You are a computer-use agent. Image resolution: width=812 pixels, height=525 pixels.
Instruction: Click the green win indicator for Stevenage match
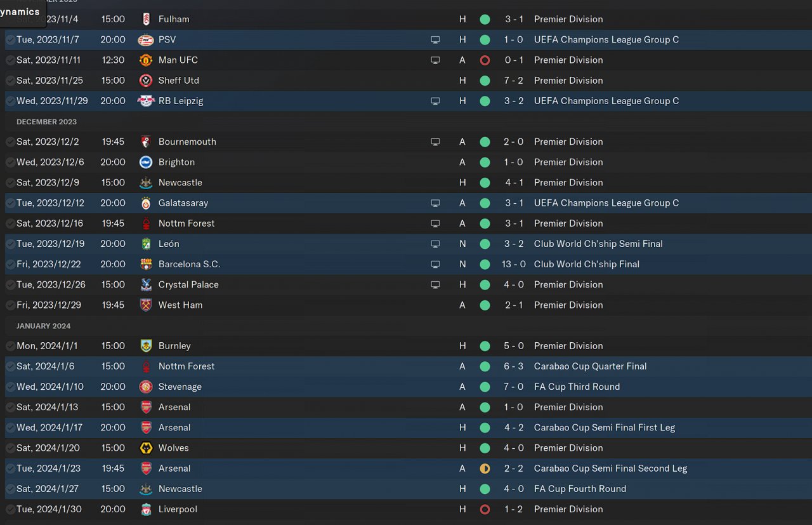[485, 387]
